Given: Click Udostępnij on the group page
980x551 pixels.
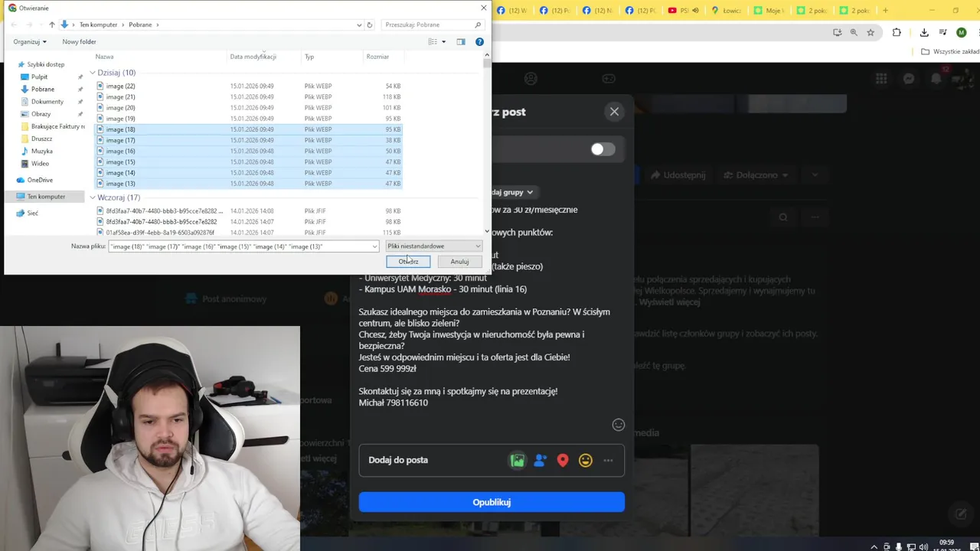Looking at the screenshot, I should pyautogui.click(x=678, y=175).
